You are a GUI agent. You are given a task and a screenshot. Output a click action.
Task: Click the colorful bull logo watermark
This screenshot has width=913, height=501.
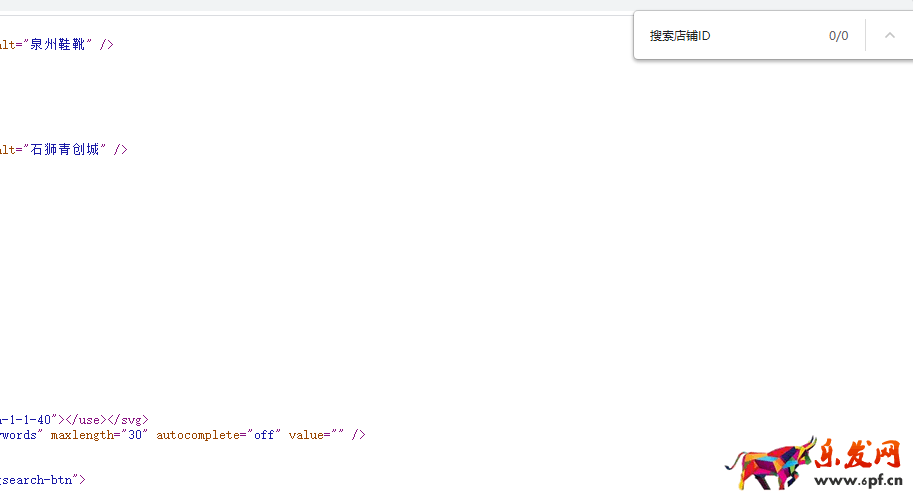[770, 463]
